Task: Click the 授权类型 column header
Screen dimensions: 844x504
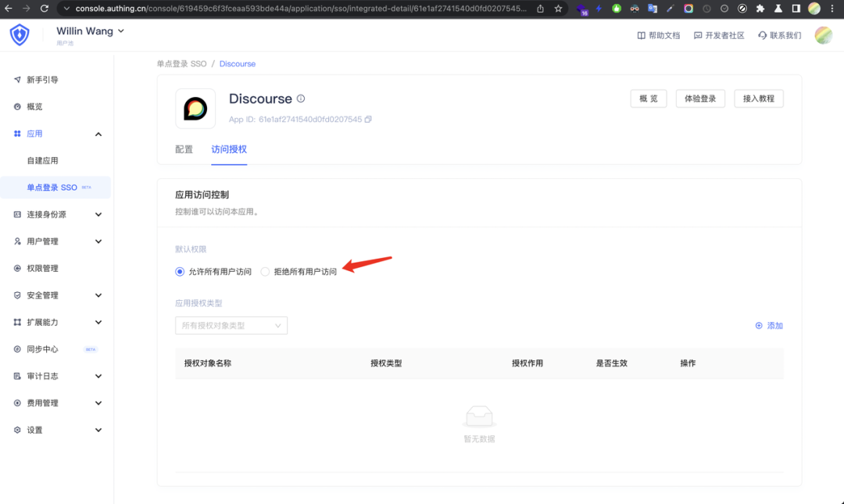Action: click(386, 363)
